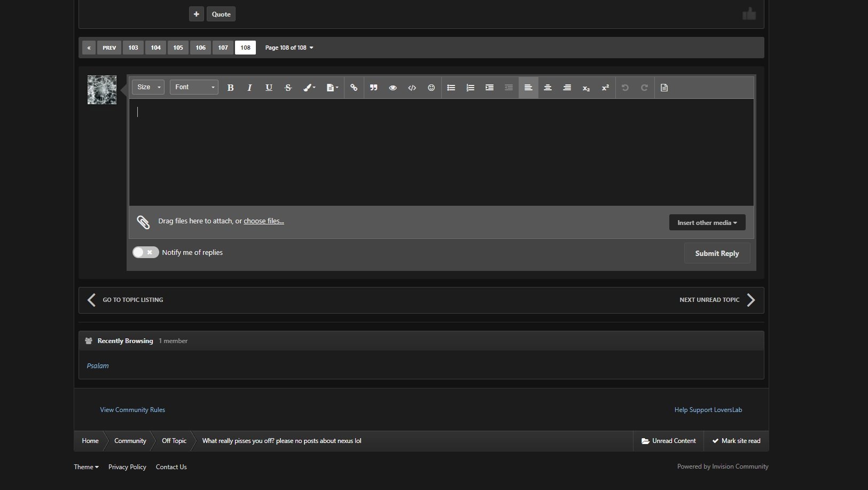Go to first page double-arrow button
Screen dimensions: 868x490
point(89,48)
